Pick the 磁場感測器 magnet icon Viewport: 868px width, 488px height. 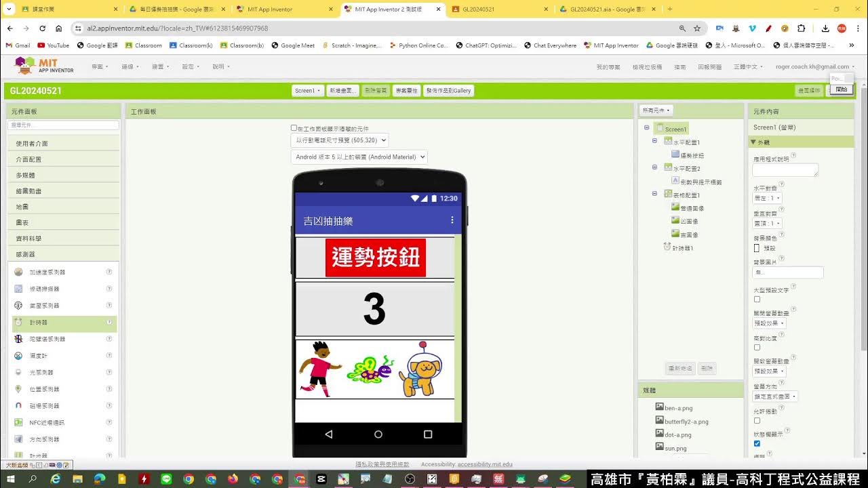coord(18,405)
